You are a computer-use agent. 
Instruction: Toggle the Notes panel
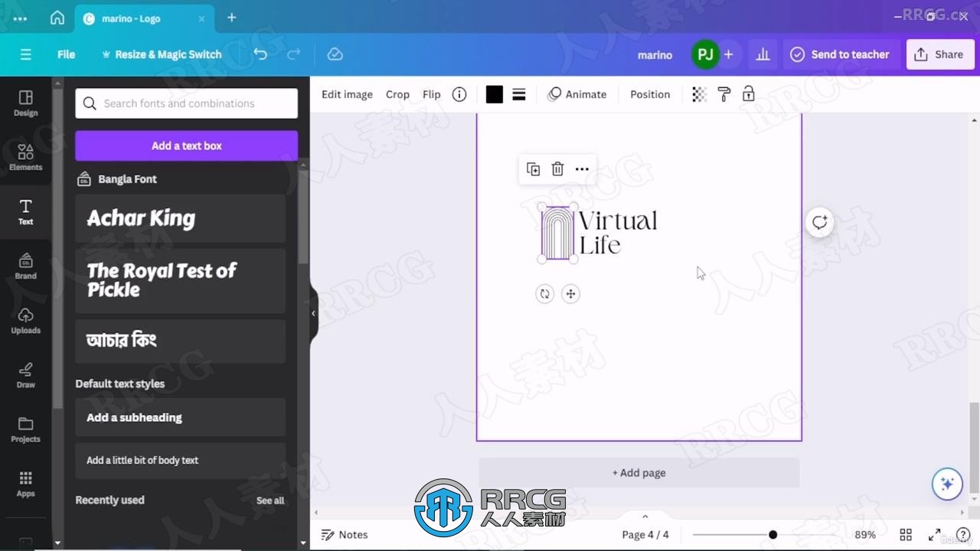pyautogui.click(x=345, y=535)
